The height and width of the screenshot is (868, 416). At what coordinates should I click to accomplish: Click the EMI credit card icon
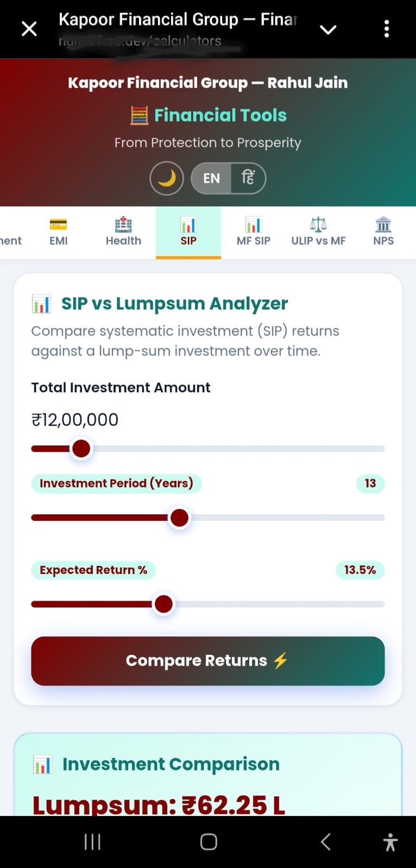[x=58, y=224]
